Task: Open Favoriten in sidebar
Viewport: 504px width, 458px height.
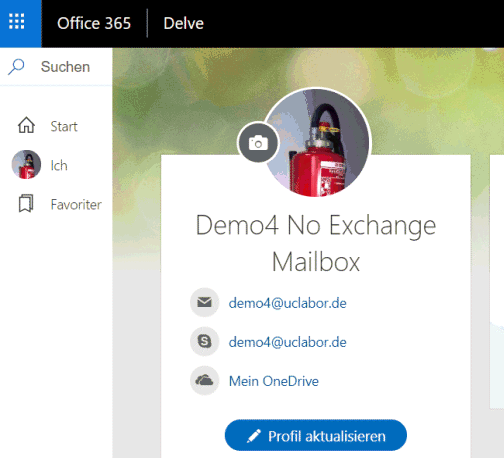Action: (x=76, y=204)
